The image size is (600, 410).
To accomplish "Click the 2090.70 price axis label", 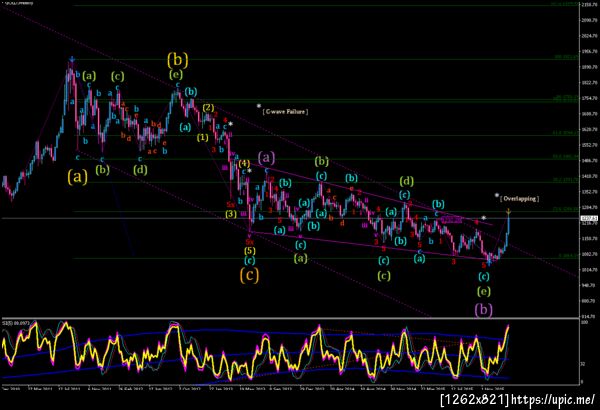I will tap(587, 21).
